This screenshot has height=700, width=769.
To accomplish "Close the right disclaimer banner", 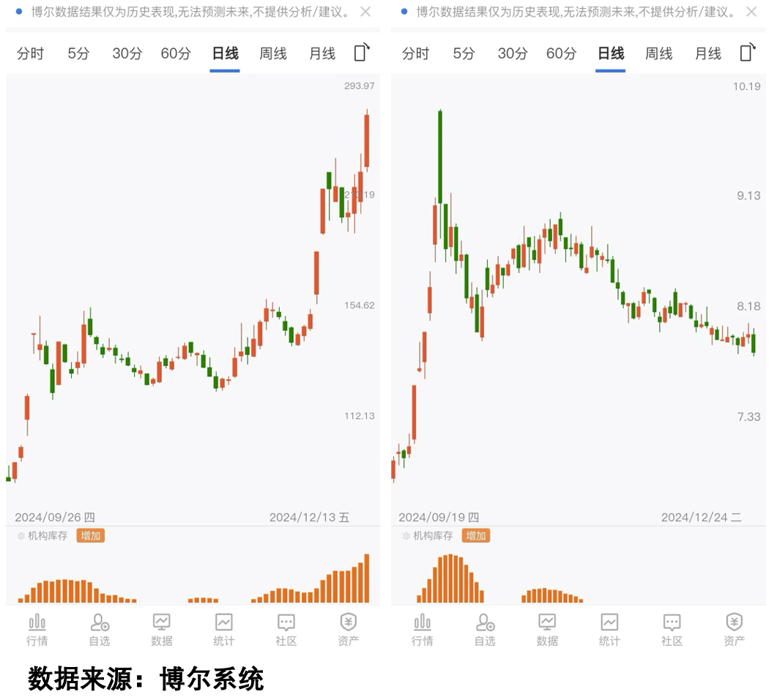I will click(751, 12).
